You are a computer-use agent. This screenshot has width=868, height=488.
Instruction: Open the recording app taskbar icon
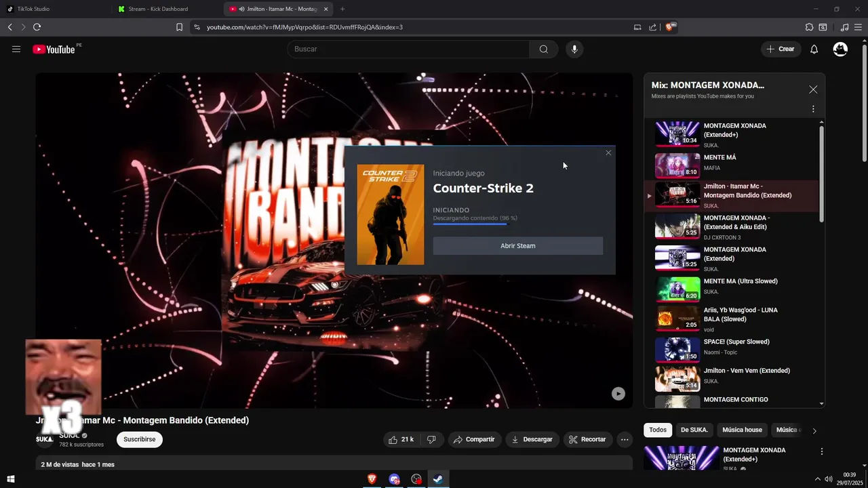[416, 479]
